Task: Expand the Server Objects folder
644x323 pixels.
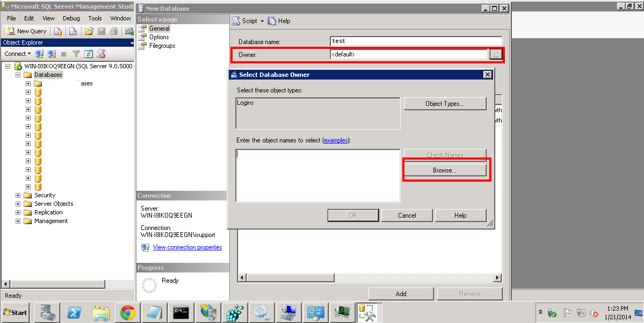Action: 18,204
